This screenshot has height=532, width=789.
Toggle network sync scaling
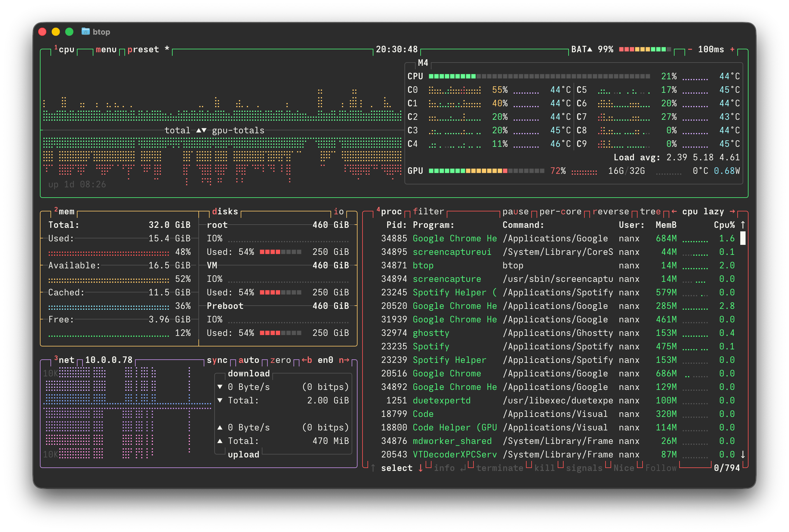217,360
